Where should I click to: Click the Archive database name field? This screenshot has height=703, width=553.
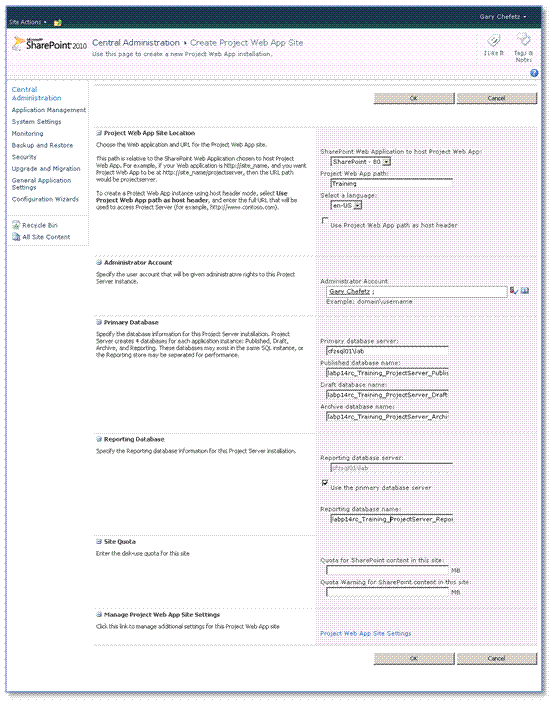click(x=387, y=417)
